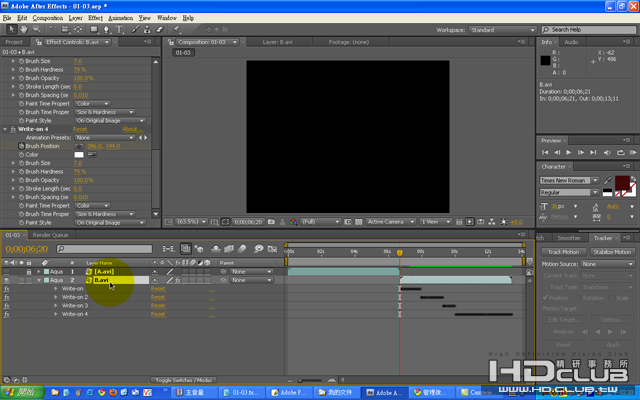Switch to the Project tab
Image resolution: width=640 pixels, height=400 pixels.
[x=14, y=42]
